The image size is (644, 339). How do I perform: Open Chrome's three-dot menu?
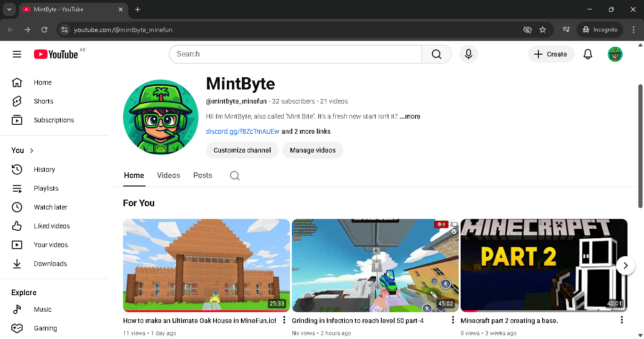coord(633,30)
